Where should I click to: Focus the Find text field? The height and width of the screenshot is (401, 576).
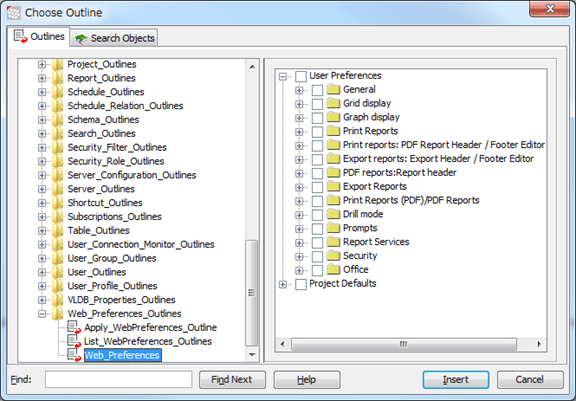click(x=119, y=379)
